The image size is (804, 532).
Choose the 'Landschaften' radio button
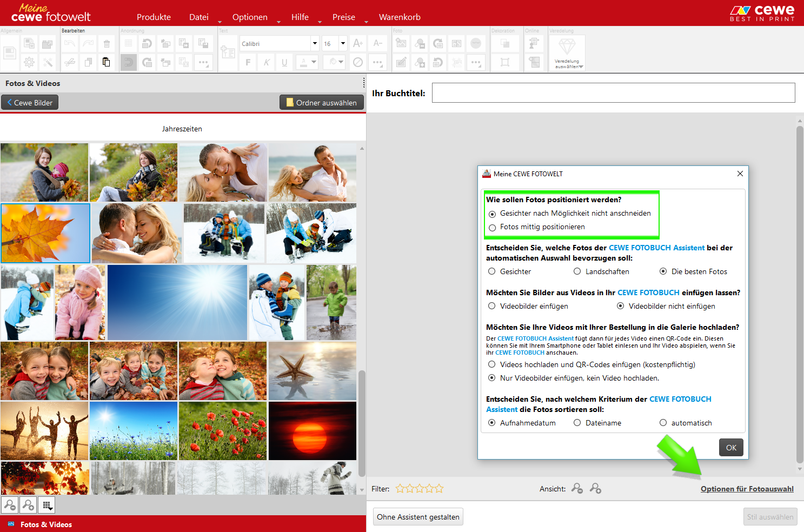point(577,271)
